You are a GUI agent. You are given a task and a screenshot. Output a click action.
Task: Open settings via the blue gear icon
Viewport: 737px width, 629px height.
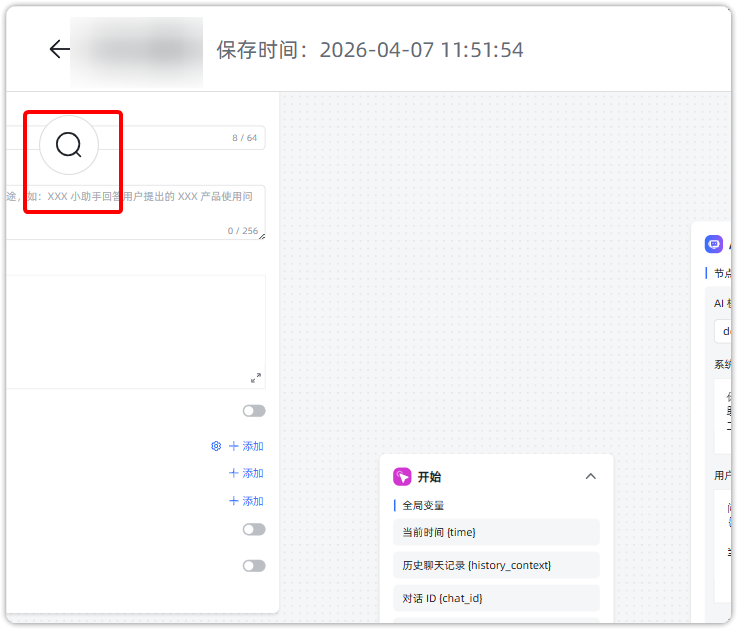(215, 446)
